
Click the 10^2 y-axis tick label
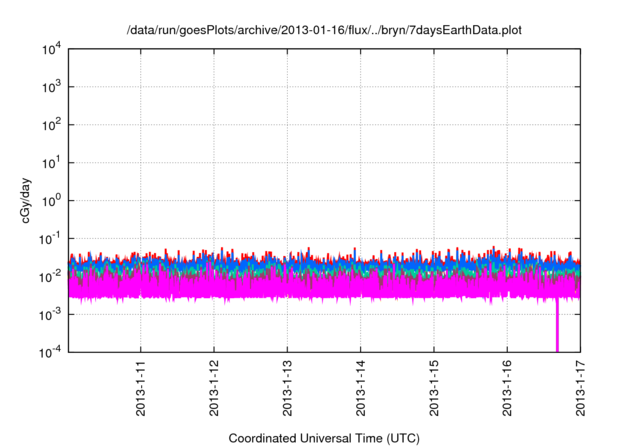(x=52, y=125)
